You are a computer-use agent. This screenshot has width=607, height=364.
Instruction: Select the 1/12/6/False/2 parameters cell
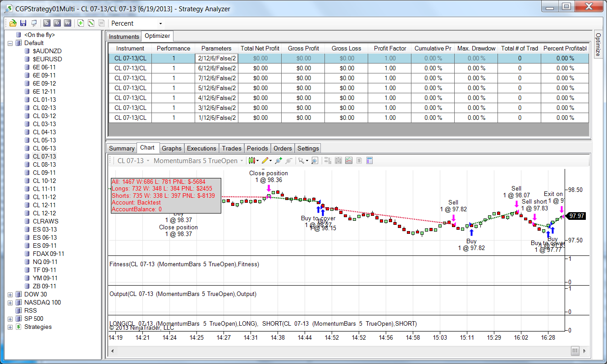coord(216,118)
